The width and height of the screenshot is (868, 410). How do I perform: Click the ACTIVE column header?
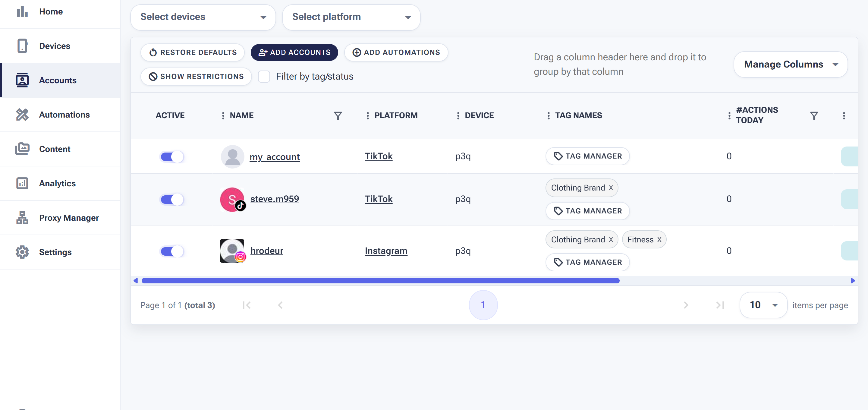click(170, 116)
